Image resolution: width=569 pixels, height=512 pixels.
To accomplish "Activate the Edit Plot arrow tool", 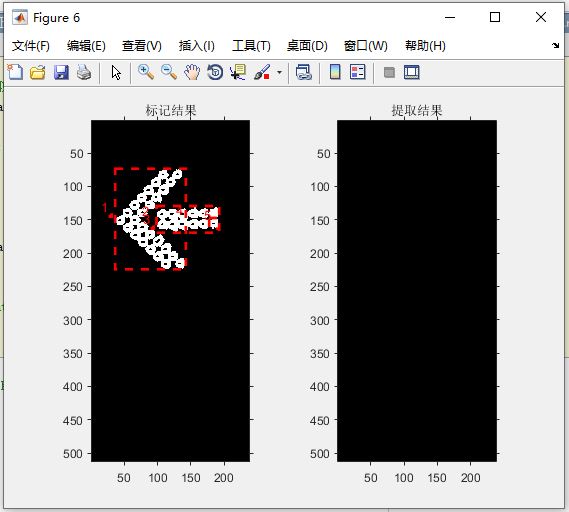I will (116, 72).
